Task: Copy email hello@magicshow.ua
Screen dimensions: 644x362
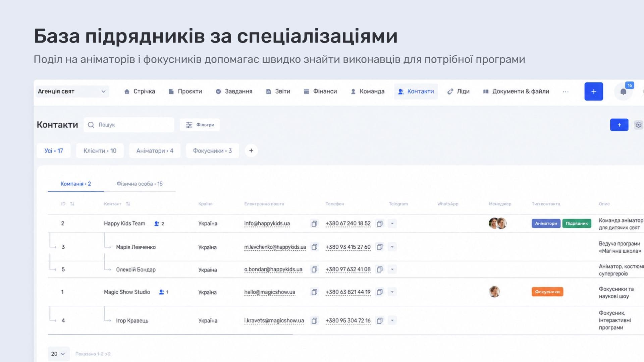Action: click(x=314, y=292)
